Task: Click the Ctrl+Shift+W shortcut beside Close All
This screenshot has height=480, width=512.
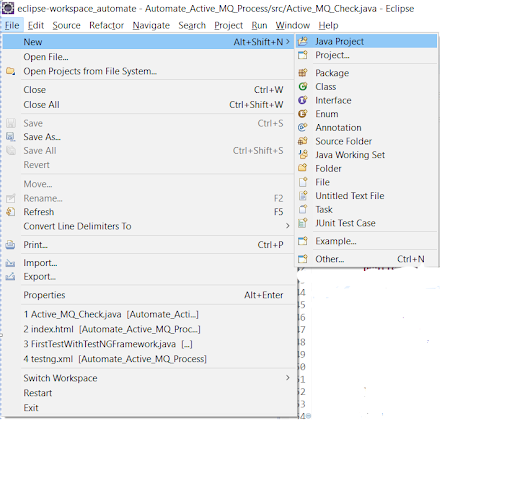Action: click(256, 105)
